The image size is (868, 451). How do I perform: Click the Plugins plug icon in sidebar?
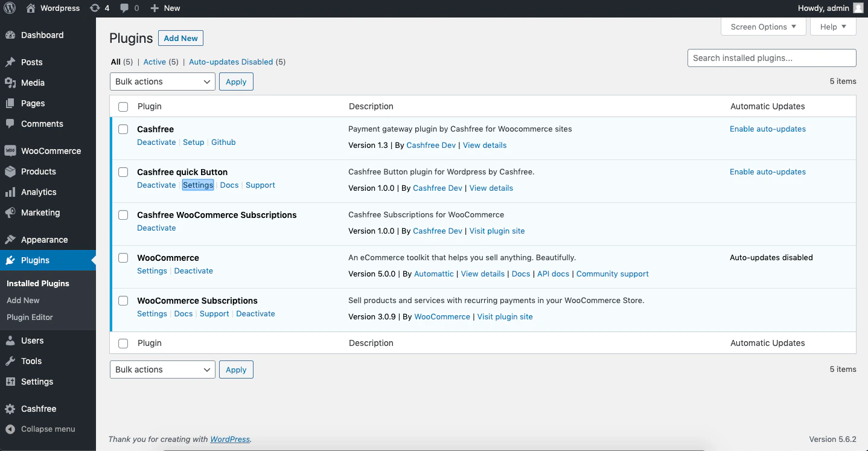click(x=10, y=260)
